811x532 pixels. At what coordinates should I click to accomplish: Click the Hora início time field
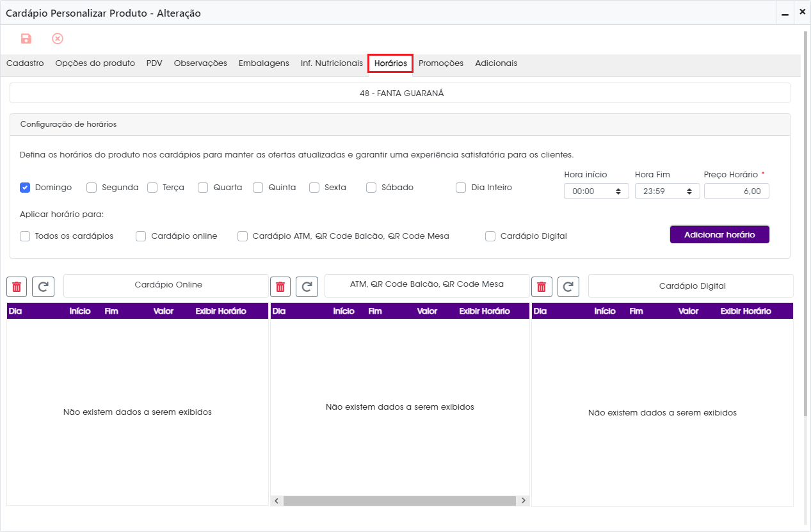(597, 191)
